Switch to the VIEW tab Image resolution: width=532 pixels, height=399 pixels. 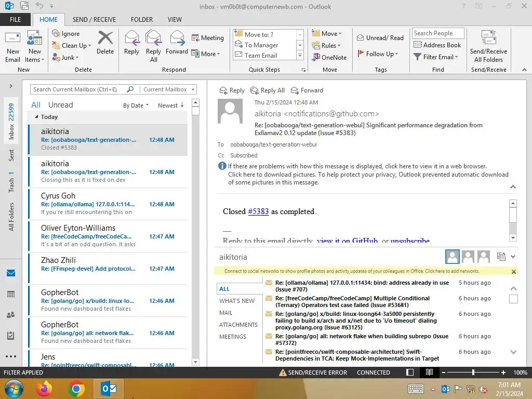click(175, 20)
